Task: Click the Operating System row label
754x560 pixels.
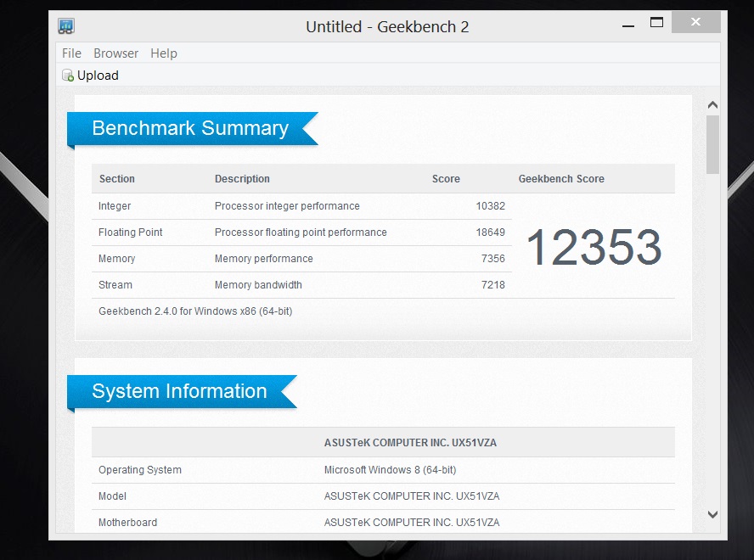Action: click(x=140, y=470)
